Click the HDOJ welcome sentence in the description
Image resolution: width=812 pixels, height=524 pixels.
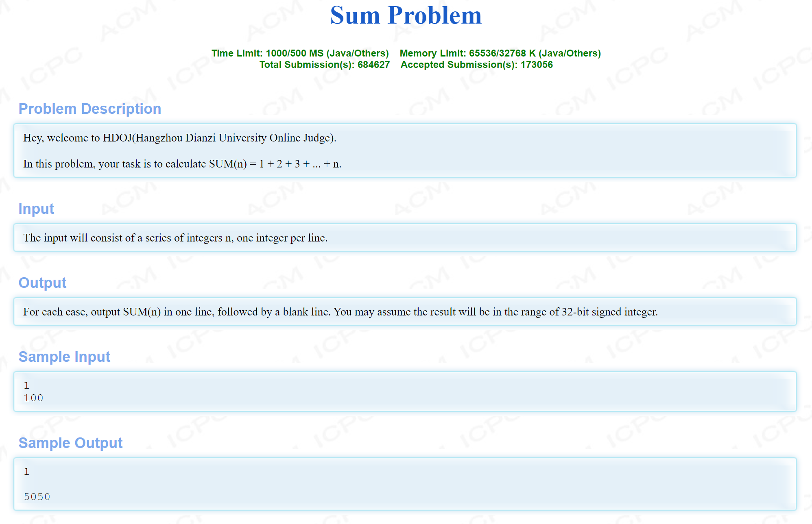[179, 138]
